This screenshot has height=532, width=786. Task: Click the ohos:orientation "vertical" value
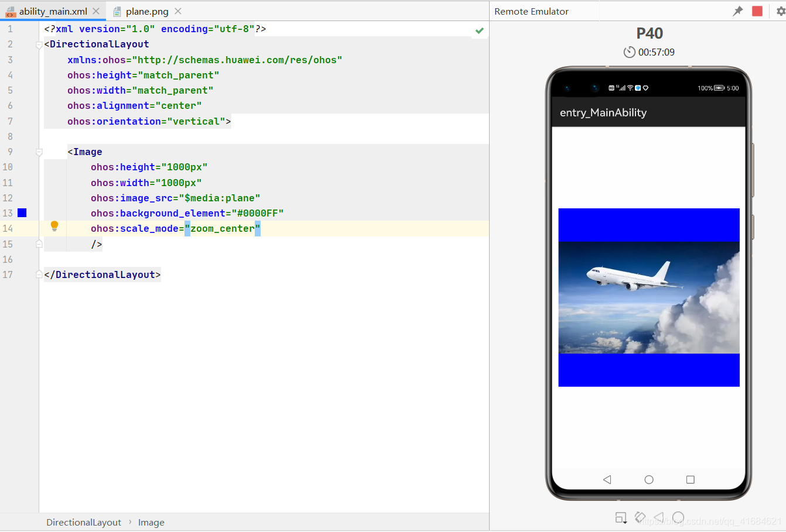[196, 122]
